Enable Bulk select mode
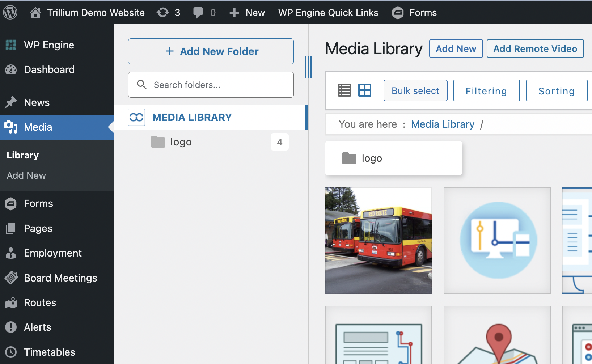Screen dimensions: 592x364 tap(415, 90)
